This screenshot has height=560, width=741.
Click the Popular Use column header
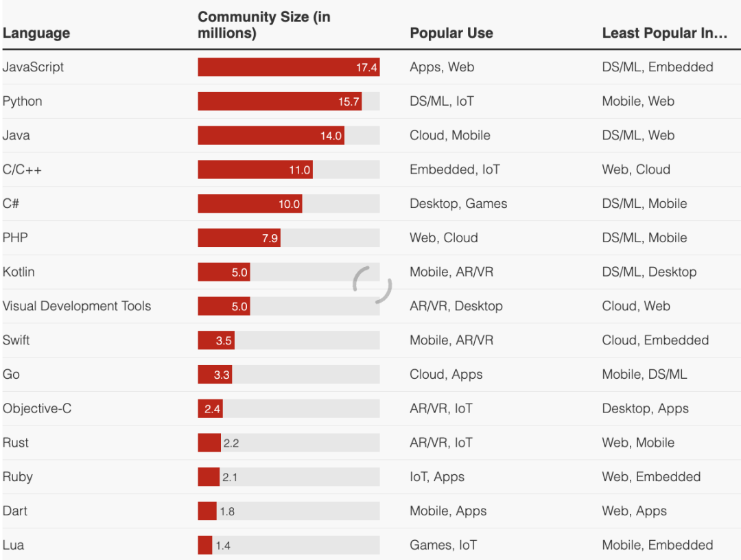[451, 33]
